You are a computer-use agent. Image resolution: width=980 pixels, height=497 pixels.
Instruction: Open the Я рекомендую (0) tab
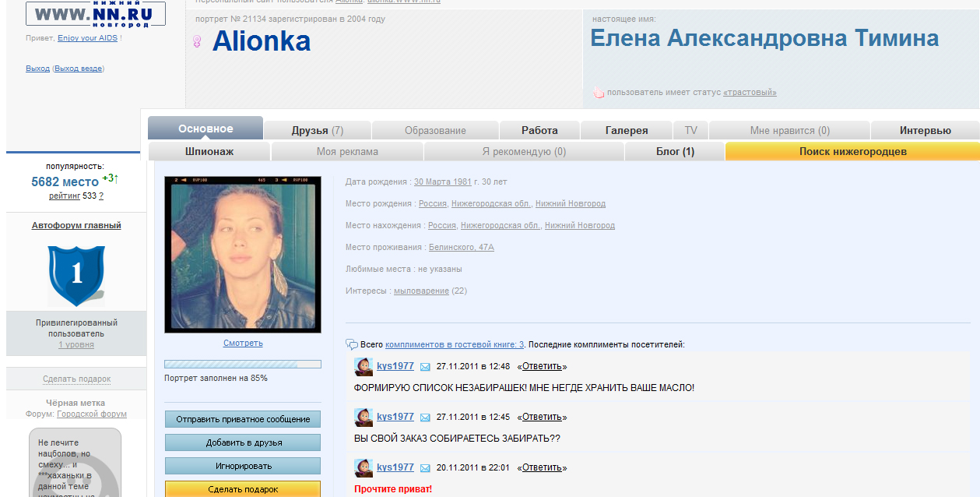[x=524, y=151]
